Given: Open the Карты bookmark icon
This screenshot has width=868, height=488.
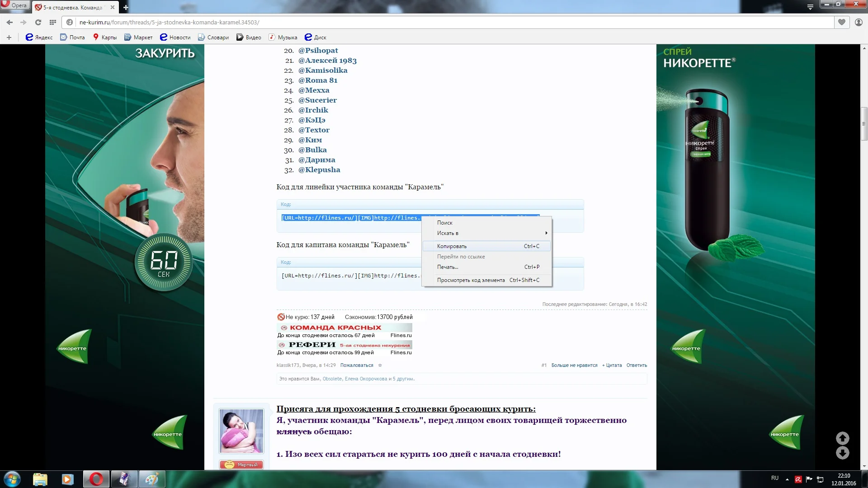Looking at the screenshot, I should [94, 37].
